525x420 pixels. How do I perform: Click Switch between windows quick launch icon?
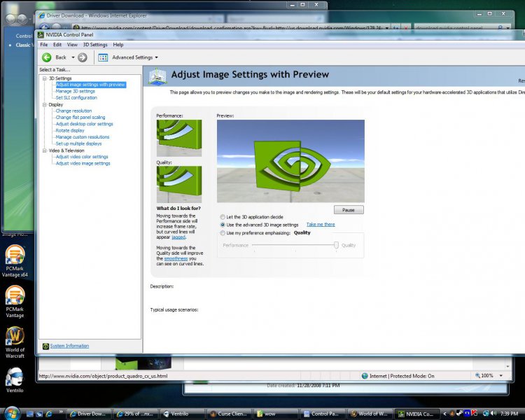pyautogui.click(x=39, y=414)
